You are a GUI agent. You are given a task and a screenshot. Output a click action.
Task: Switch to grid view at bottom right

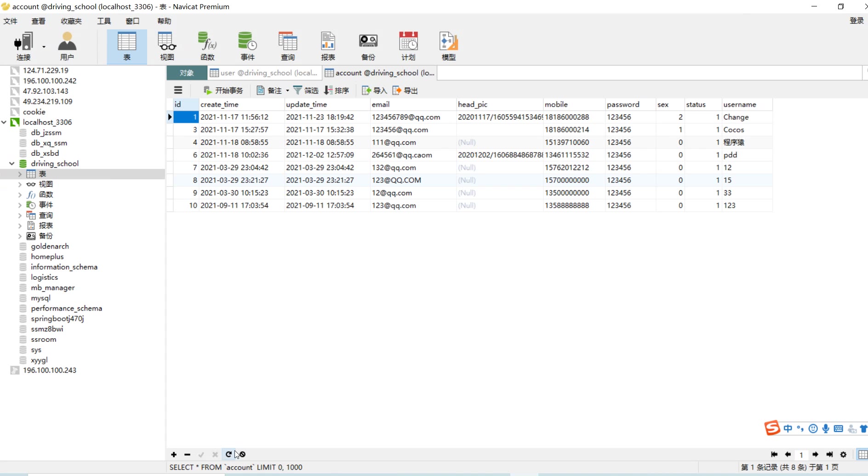pos(862,454)
